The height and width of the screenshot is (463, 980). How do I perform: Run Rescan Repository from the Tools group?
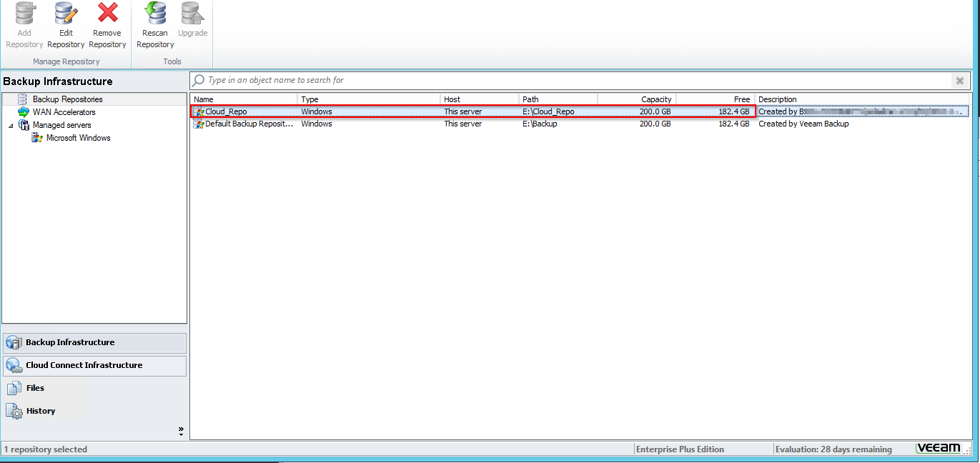[155, 26]
